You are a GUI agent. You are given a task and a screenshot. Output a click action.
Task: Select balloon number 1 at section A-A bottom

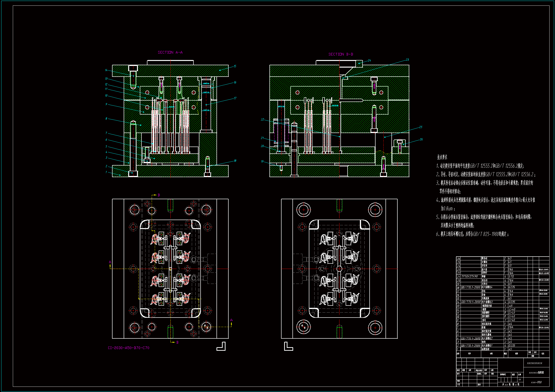coord(106,172)
